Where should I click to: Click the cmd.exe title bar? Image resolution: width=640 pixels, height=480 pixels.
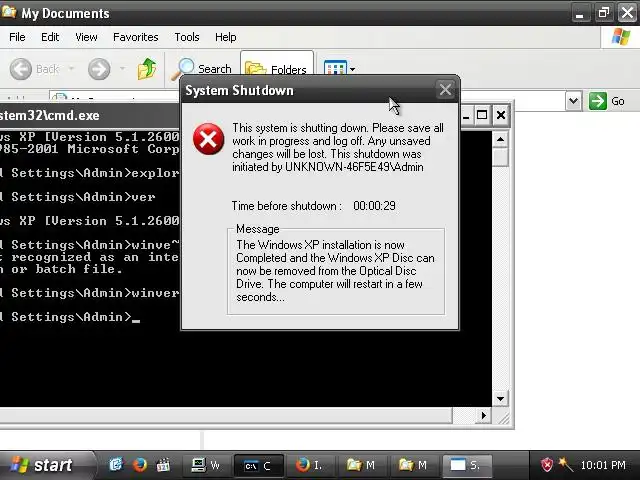[90, 116]
